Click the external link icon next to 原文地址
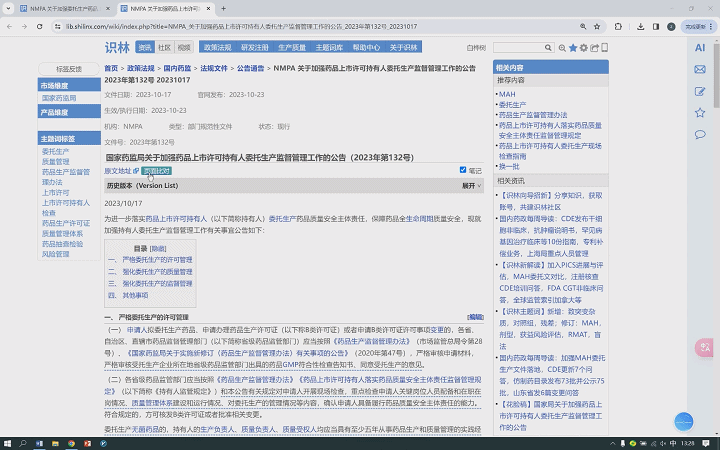Image resolution: width=720 pixels, height=450 pixels. (x=136, y=171)
